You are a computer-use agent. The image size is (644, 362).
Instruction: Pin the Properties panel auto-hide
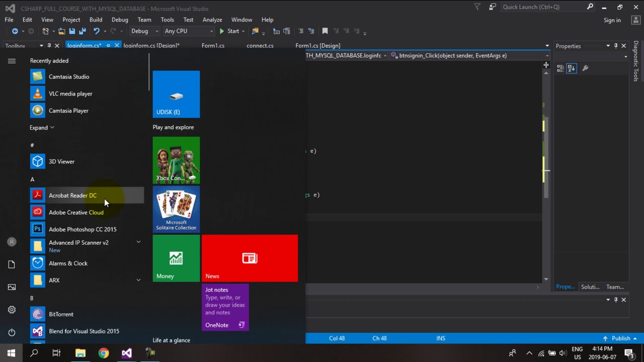coord(616,46)
